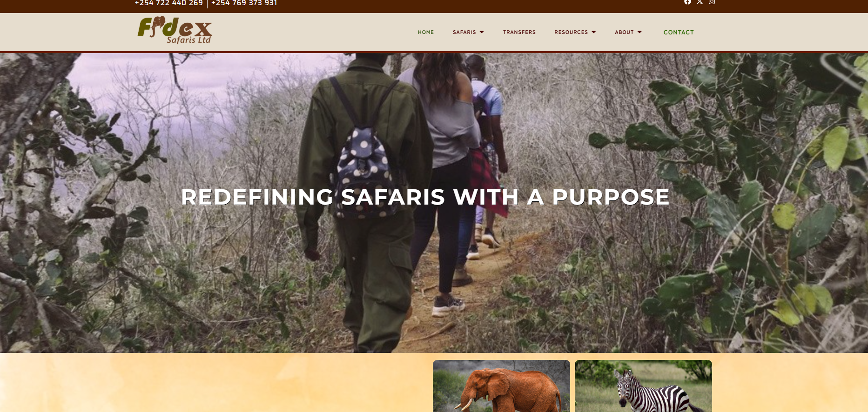Click the X (Twitter) icon

tap(700, 2)
